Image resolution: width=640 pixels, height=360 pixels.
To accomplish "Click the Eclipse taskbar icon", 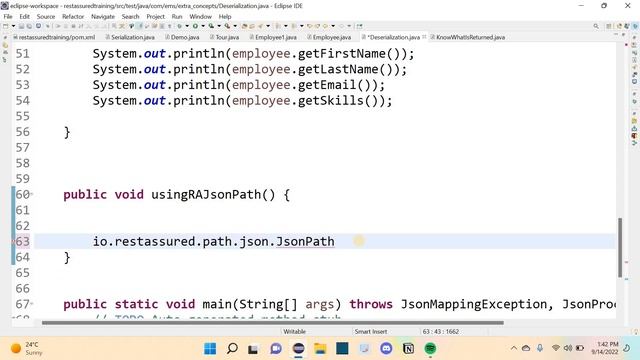I will [298, 349].
